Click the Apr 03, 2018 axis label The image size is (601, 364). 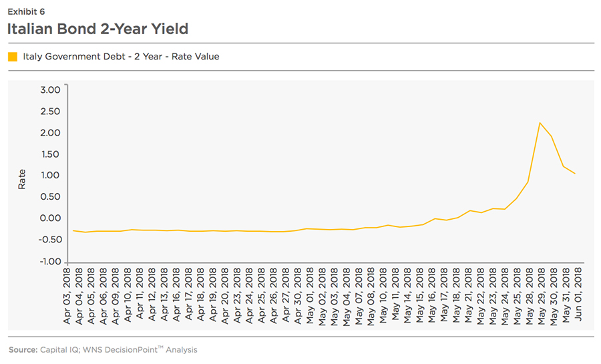(x=67, y=296)
